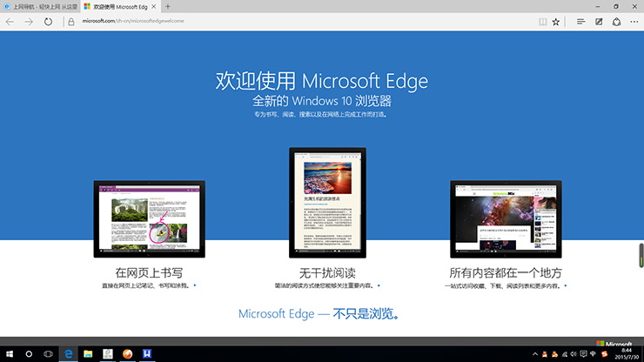Switch to the 上网导航 tab
This screenshot has height=362, width=644.
pyautogui.click(x=40, y=7)
